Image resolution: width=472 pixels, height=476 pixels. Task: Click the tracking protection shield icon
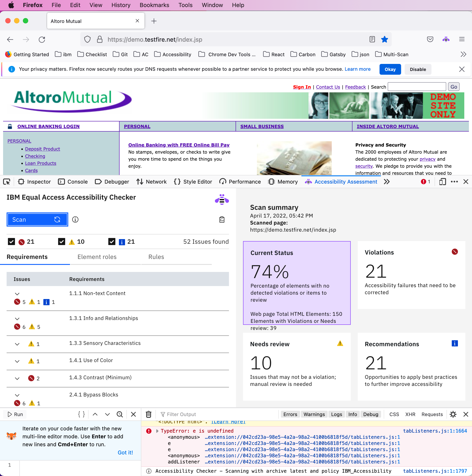tap(87, 39)
